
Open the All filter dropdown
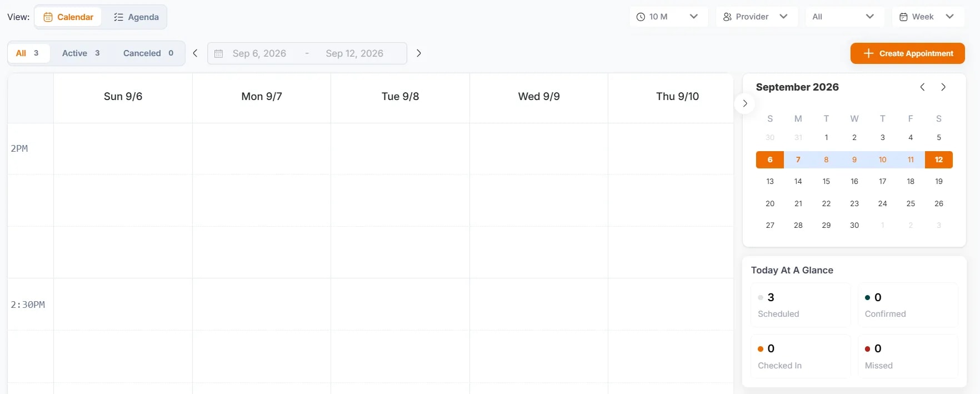[x=844, y=17]
